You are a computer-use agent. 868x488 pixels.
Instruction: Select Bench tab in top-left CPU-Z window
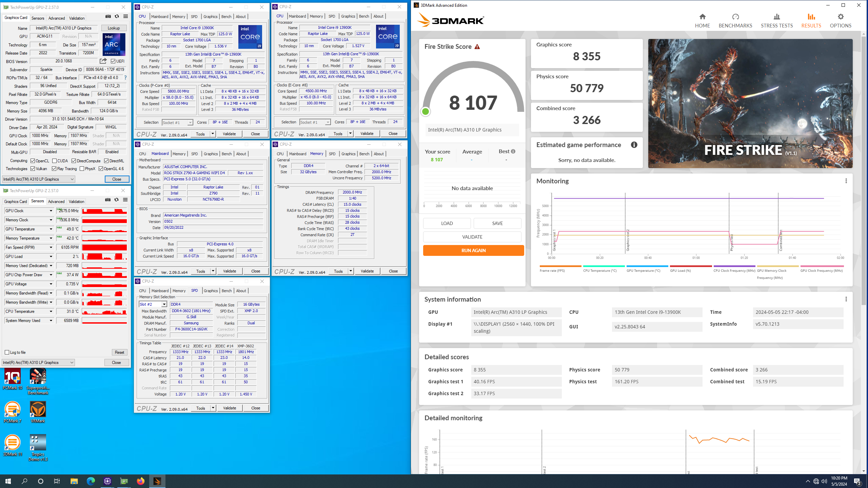[x=226, y=17]
